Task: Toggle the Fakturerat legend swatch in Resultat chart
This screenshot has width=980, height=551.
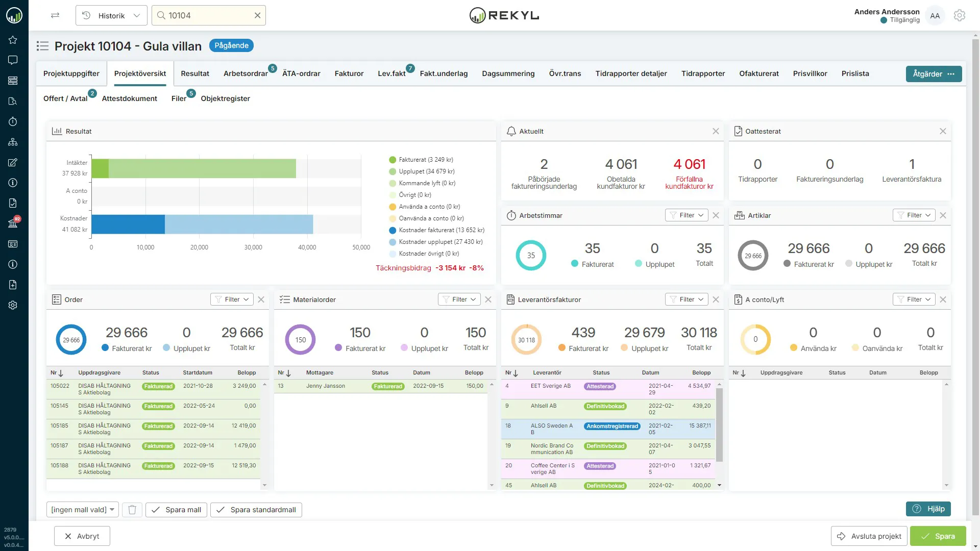Action: coord(393,160)
